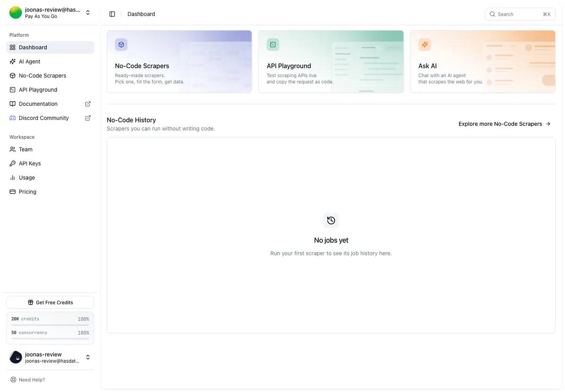The height and width of the screenshot is (392, 565).
Task: Open the Team page
Action: pos(50,150)
